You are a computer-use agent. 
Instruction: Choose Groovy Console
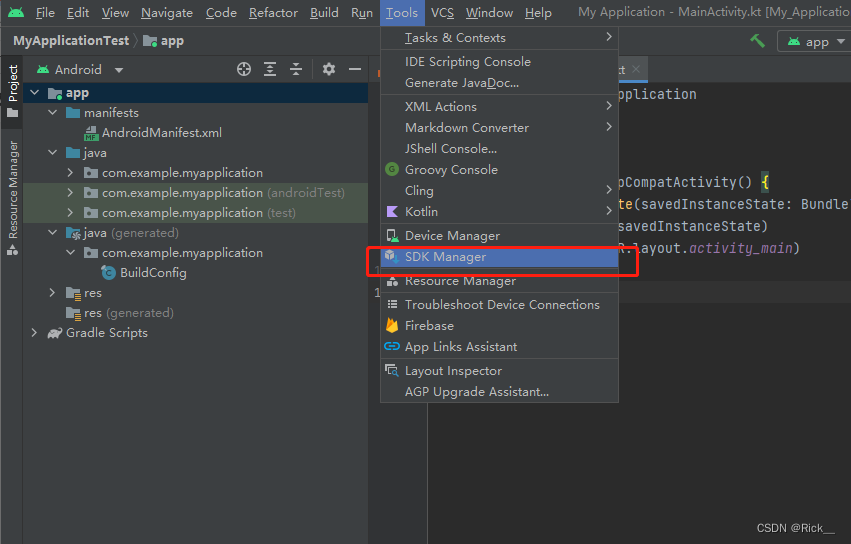(499, 170)
